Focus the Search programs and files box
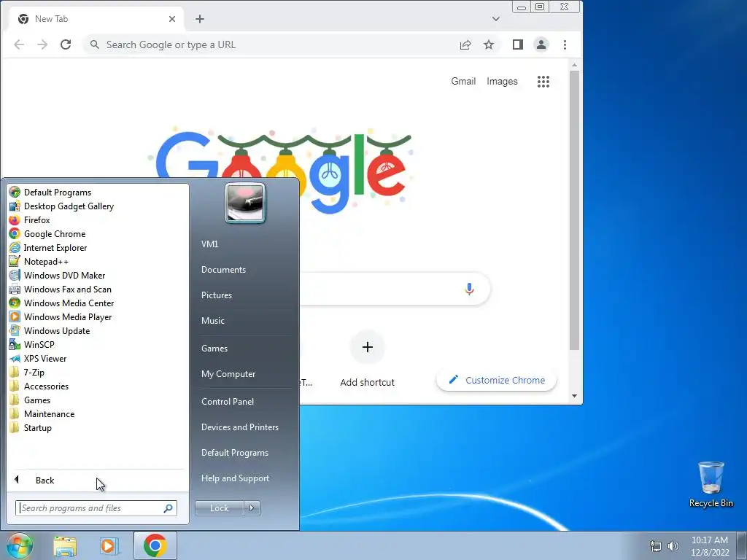The height and width of the screenshot is (560, 747). tap(96, 508)
